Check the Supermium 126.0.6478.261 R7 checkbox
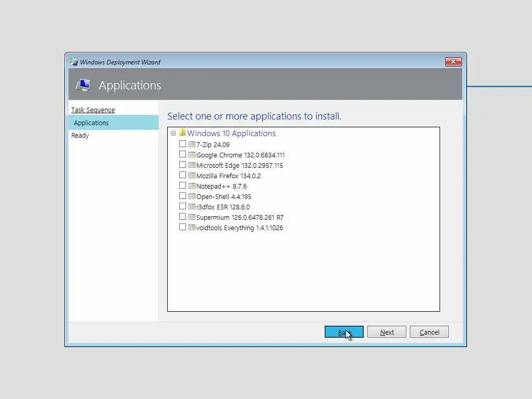The height and width of the screenshot is (399, 532). point(182,217)
